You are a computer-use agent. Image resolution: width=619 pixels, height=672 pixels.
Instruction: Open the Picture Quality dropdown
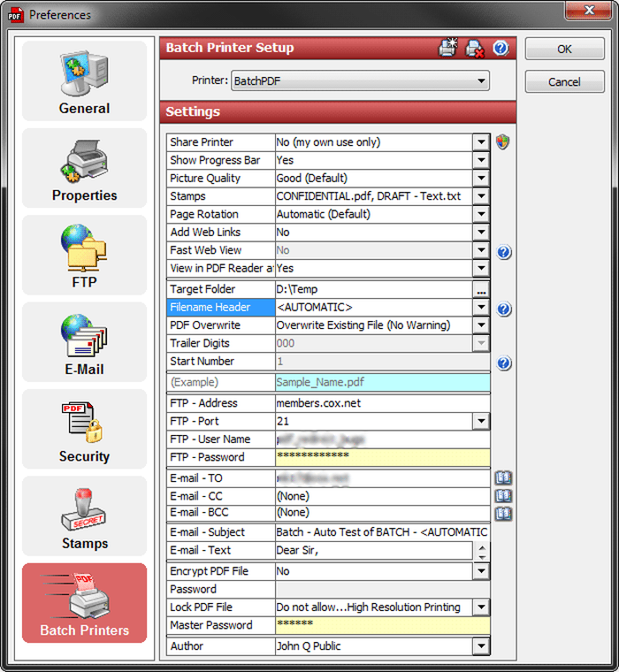pyautogui.click(x=481, y=178)
